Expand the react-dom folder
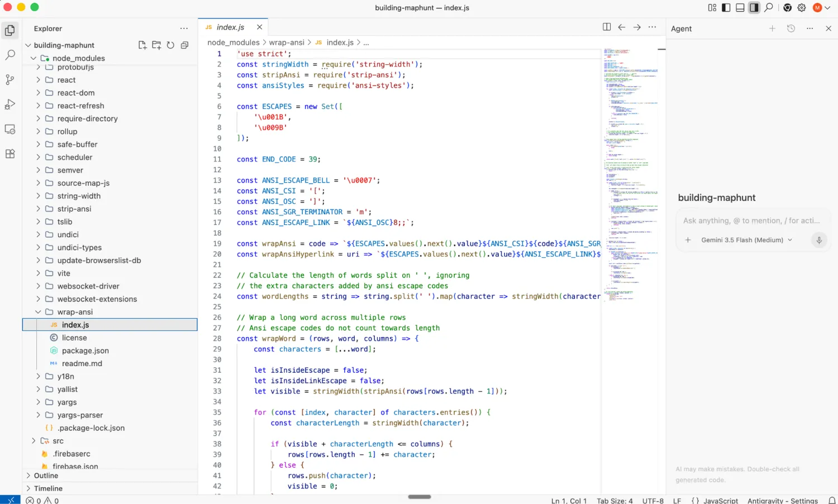 pos(39,93)
